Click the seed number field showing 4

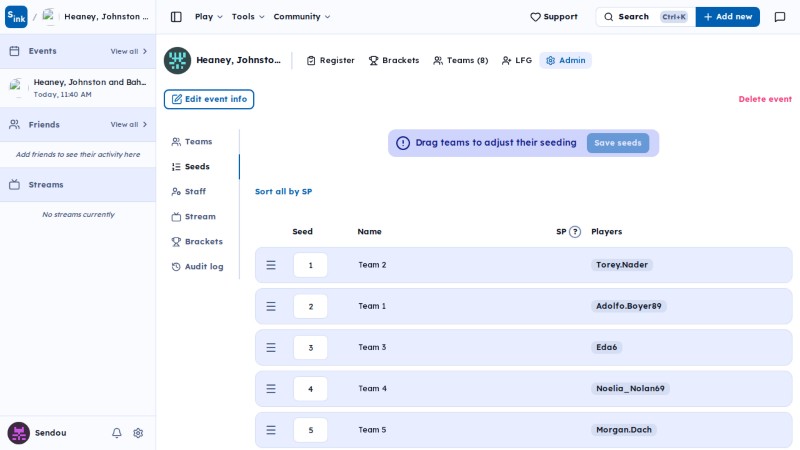310,389
